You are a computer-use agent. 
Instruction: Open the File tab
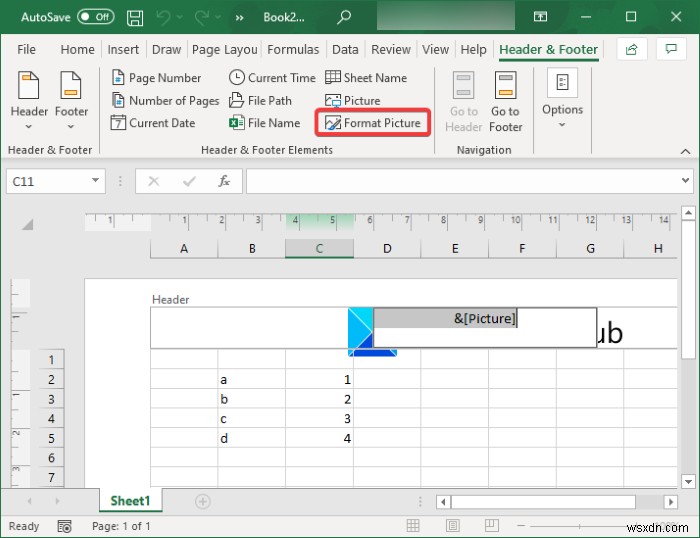coord(26,50)
